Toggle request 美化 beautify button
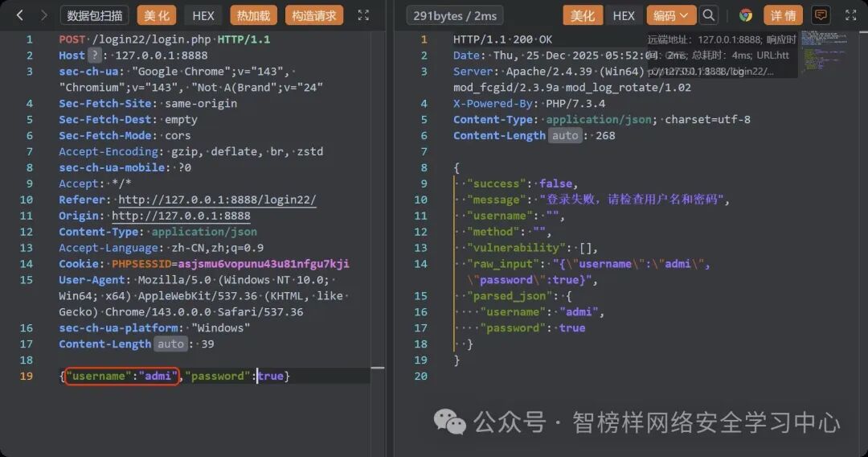 point(157,15)
